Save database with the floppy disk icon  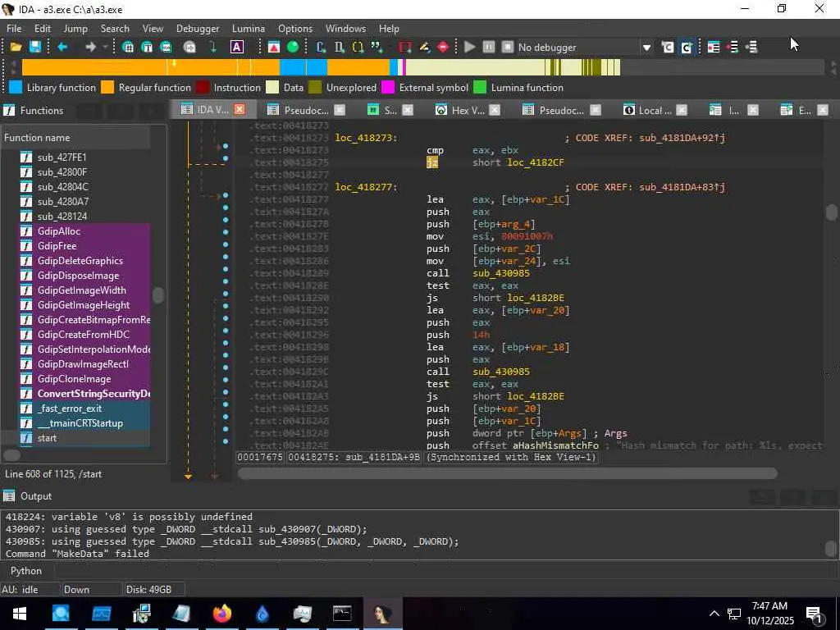coord(35,48)
